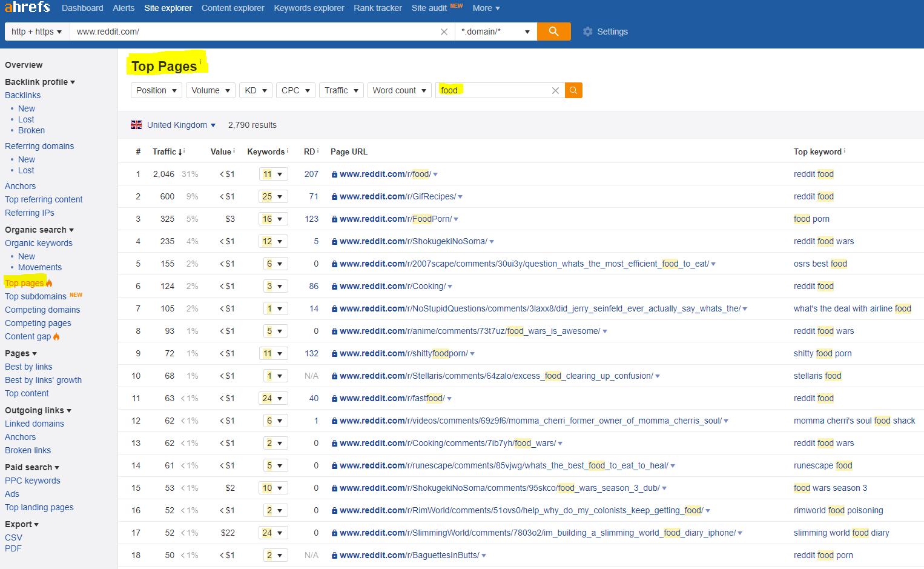This screenshot has height=569, width=924.
Task: Sort by the Keywords column header
Action: [x=266, y=151]
